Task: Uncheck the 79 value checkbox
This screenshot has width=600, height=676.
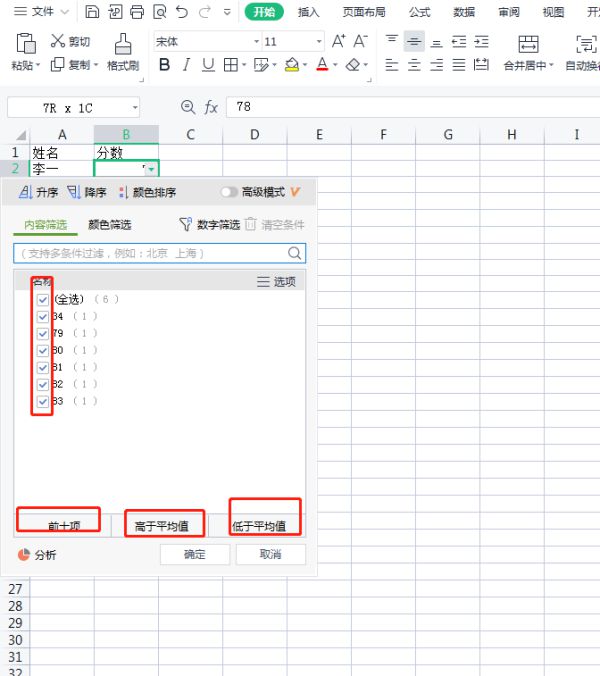Action: click(43, 333)
